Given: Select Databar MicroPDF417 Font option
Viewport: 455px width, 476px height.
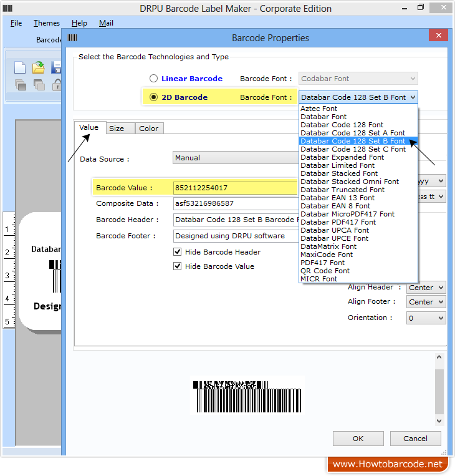Looking at the screenshot, I should pyautogui.click(x=358, y=214).
